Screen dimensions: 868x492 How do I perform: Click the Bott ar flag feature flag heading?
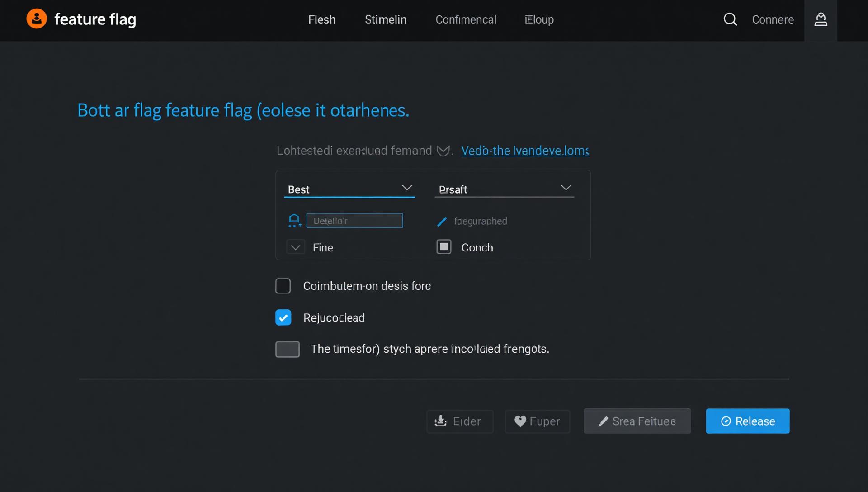point(243,111)
